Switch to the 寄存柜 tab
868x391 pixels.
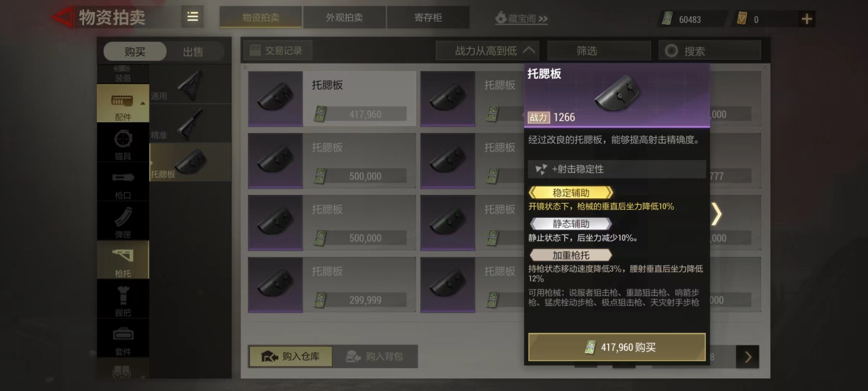click(428, 17)
